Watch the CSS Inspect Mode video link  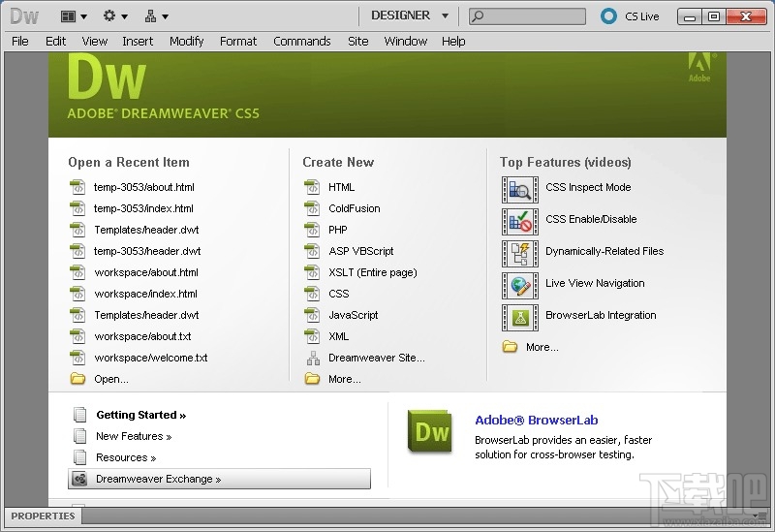coord(588,187)
